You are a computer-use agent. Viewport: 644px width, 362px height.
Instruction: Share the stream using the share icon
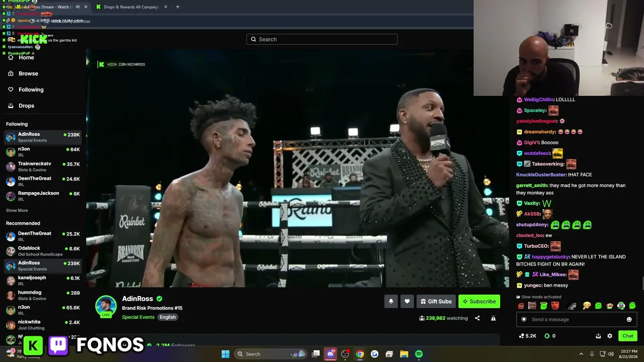[477, 318]
